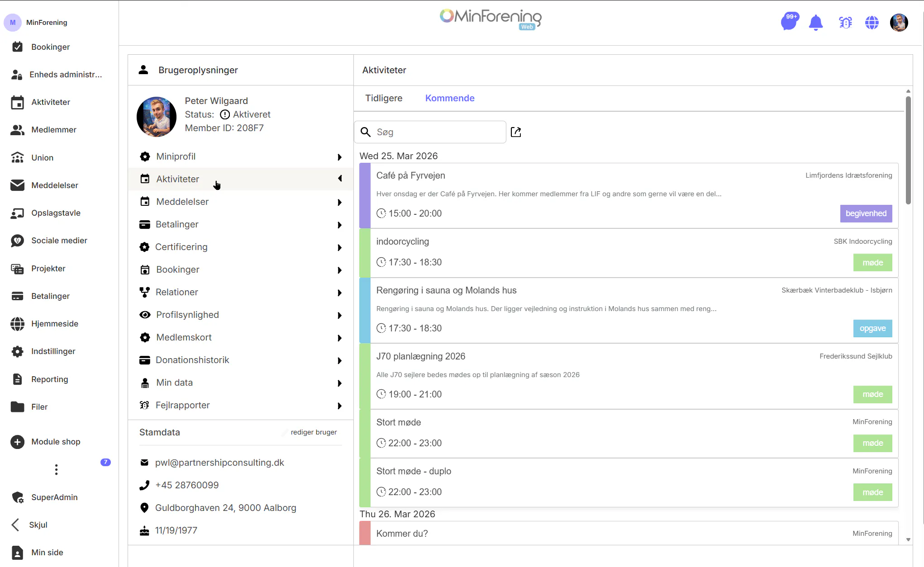
Task: Click the Medlemmer people icon
Action: coord(17,130)
